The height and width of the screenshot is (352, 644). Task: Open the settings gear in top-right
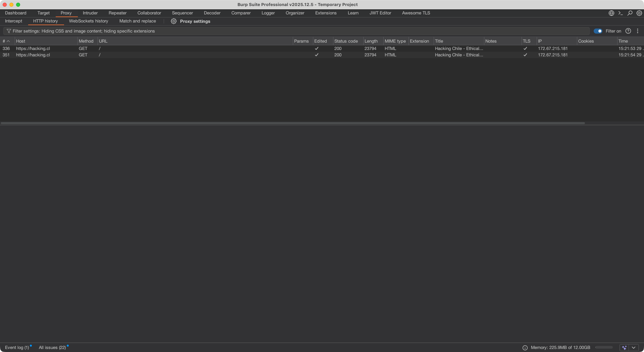639,13
